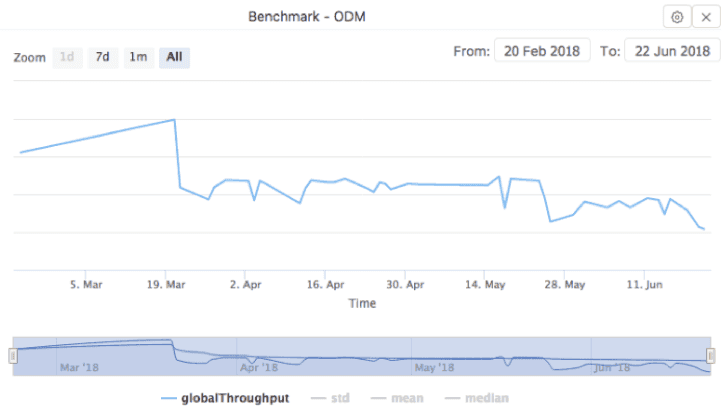Click navigator area near Apr '18

pyautogui.click(x=259, y=367)
